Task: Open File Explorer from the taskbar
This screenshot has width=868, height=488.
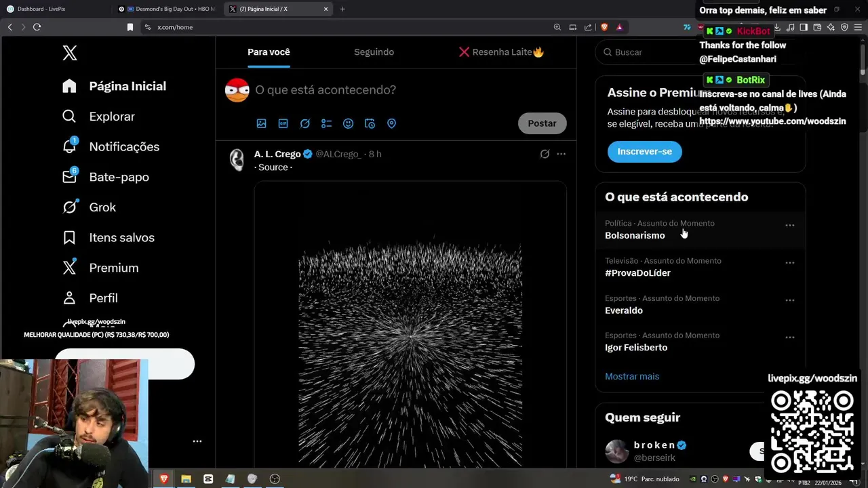Action: click(x=186, y=479)
